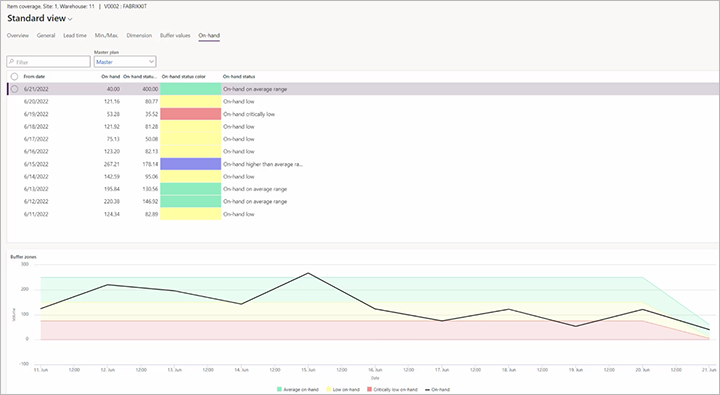Select the 6/16/2022 date cell

coord(36,151)
